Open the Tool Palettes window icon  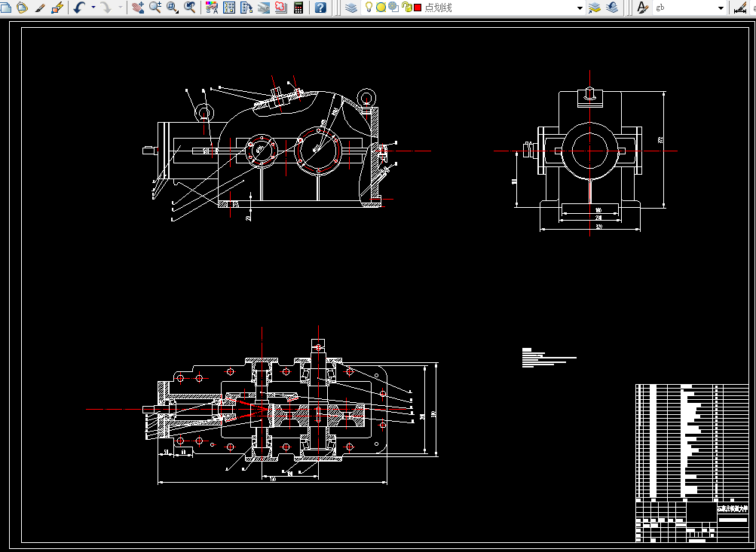246,8
